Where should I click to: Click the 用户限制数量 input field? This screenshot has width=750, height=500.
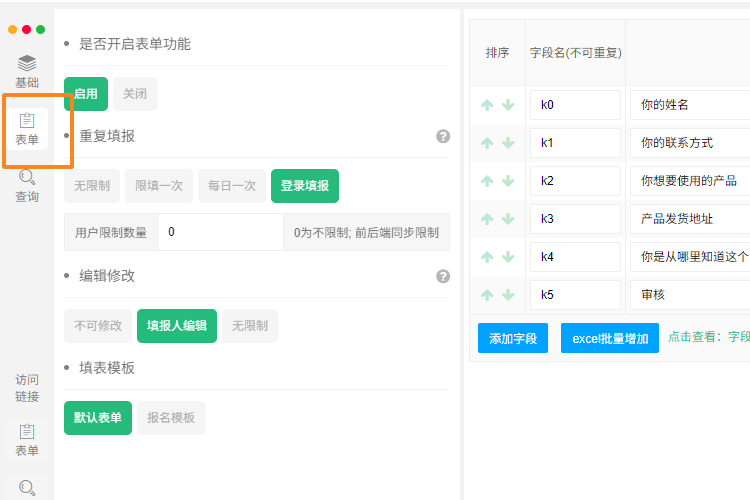point(221,232)
